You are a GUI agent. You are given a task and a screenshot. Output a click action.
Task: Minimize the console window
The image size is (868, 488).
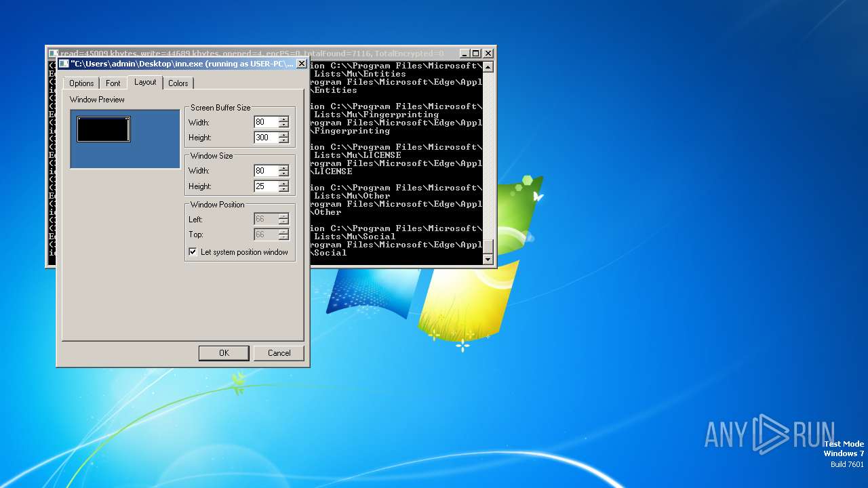(465, 53)
